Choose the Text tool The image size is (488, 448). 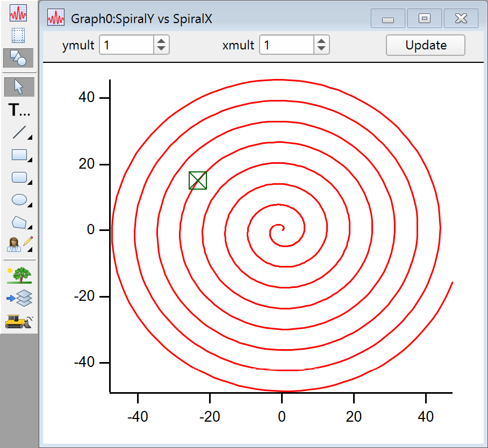pos(20,111)
